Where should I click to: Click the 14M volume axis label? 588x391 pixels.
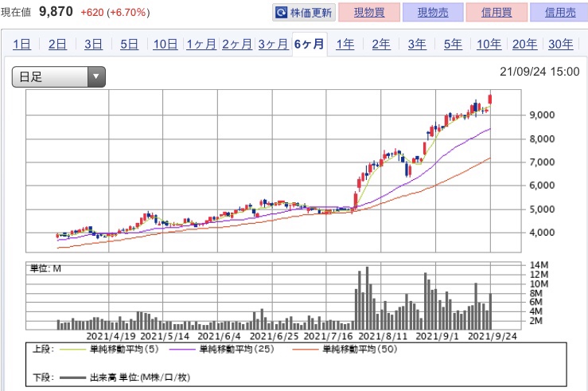click(539, 266)
